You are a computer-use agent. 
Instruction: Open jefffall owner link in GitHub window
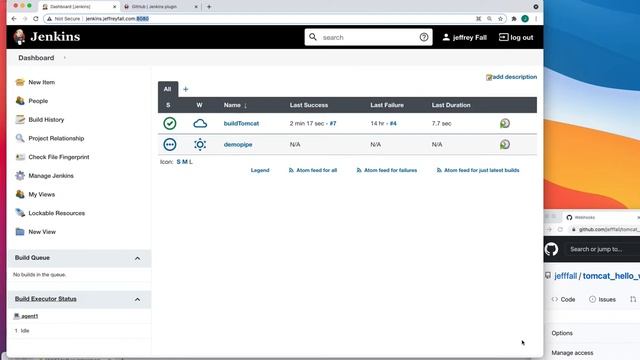(565, 276)
